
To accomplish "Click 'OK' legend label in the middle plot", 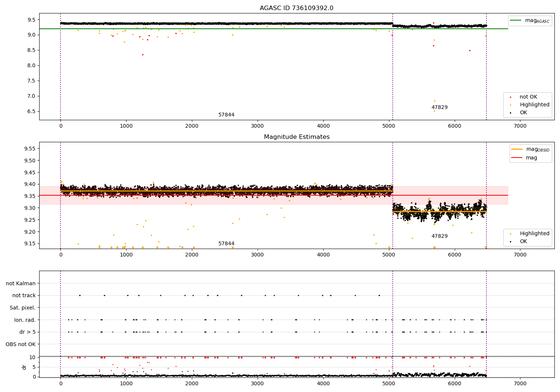I will (x=523, y=242).
